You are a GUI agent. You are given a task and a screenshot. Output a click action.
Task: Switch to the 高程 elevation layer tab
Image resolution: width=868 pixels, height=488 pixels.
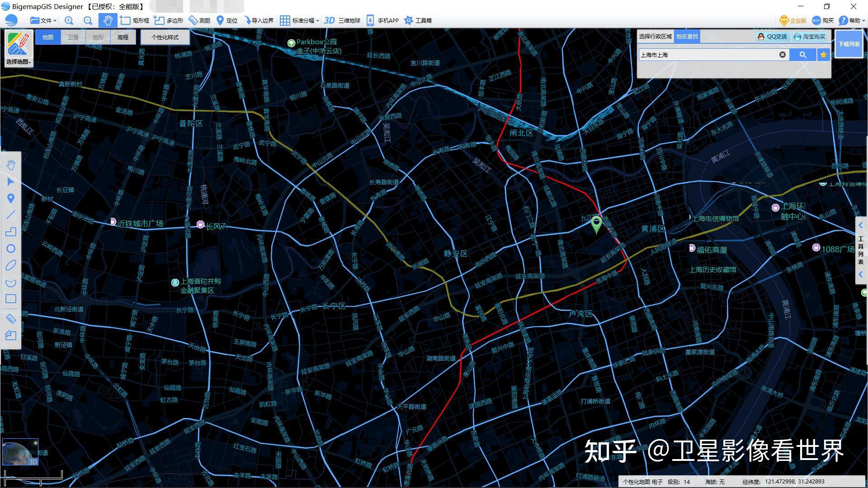(x=123, y=37)
